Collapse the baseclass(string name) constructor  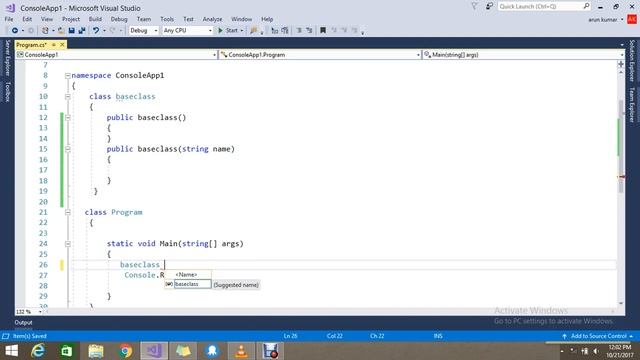point(68,149)
